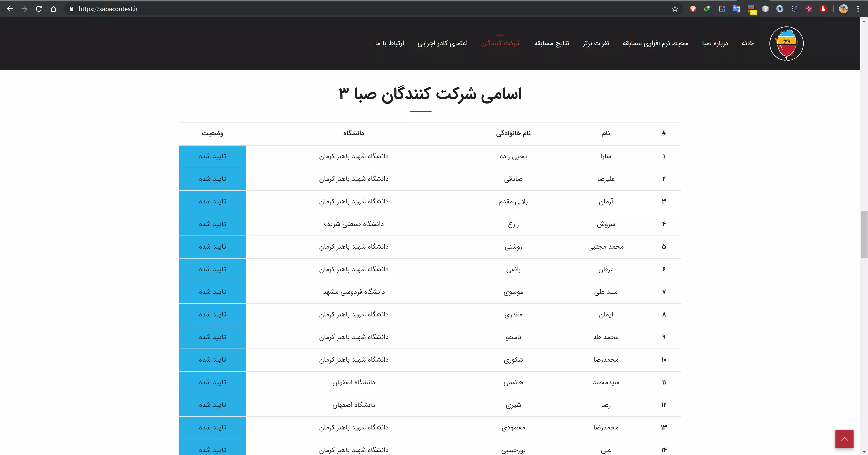
Task: Open the blocked-download extension icon
Action: click(809, 9)
